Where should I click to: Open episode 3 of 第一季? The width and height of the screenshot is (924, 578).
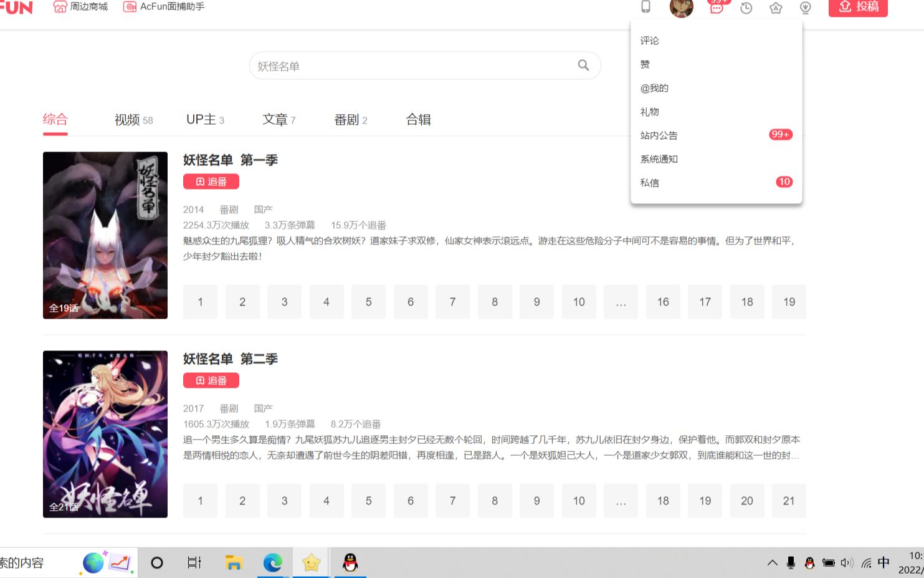pyautogui.click(x=284, y=302)
